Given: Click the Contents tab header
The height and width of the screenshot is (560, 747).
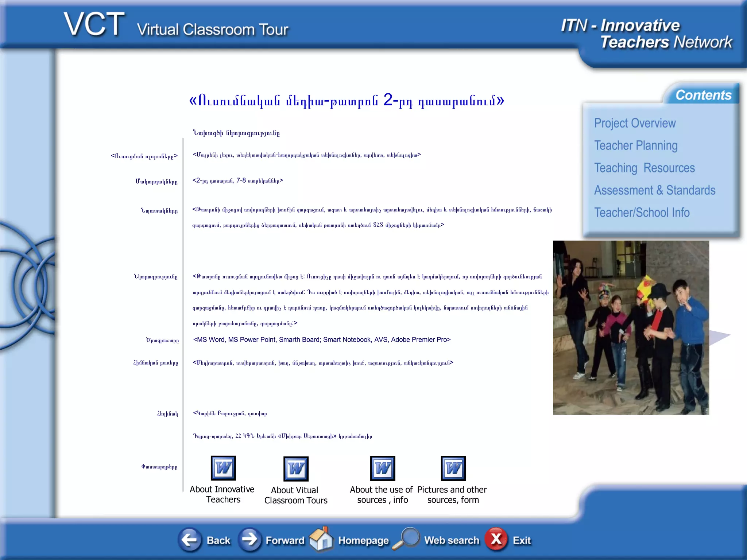Looking at the screenshot, I should point(703,95).
